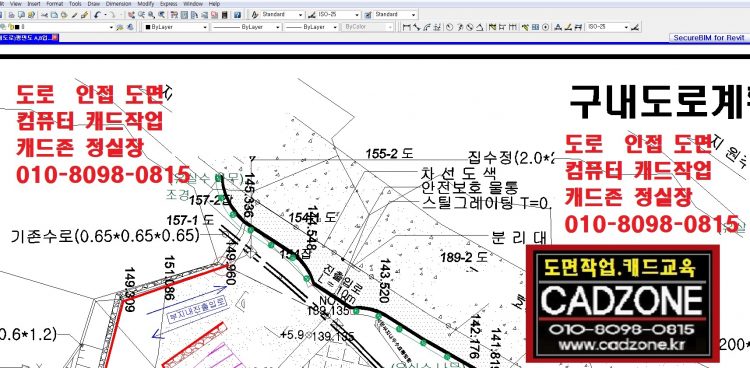Click the Zoom Previous icon
The width and height of the screenshot is (750, 368).
point(162,15)
